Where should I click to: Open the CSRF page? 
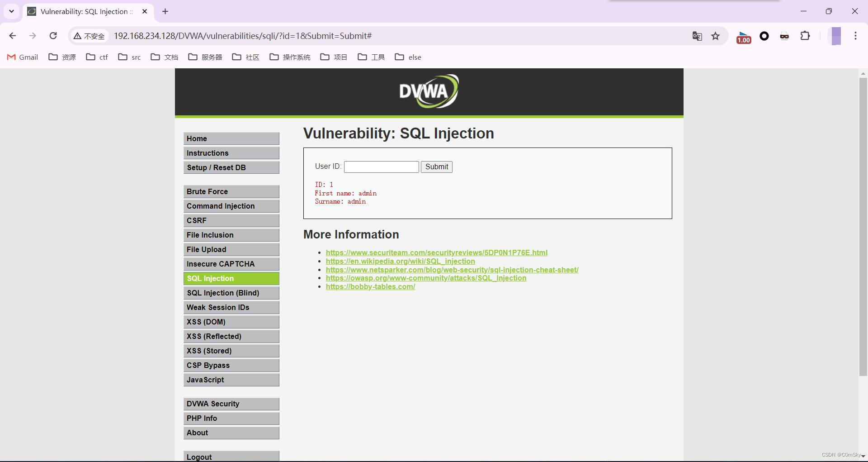point(231,220)
